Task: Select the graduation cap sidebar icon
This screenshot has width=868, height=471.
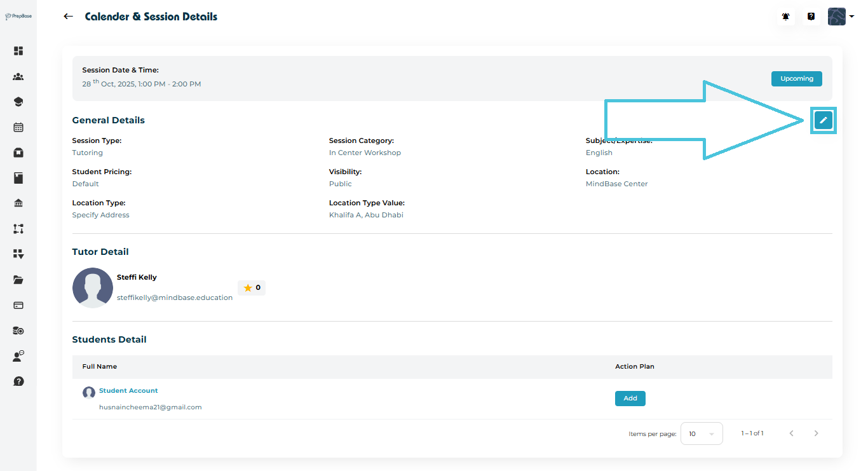Action: point(18,102)
